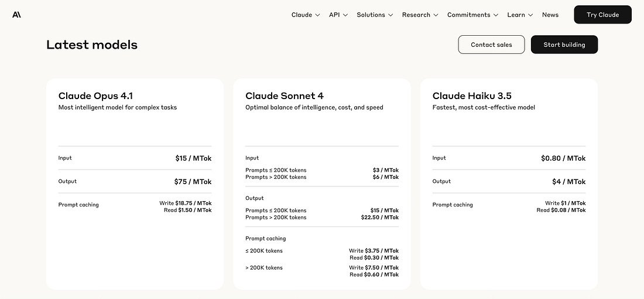
Task: Select 'Fastest, most cost-effective model' text
Action: point(484,107)
